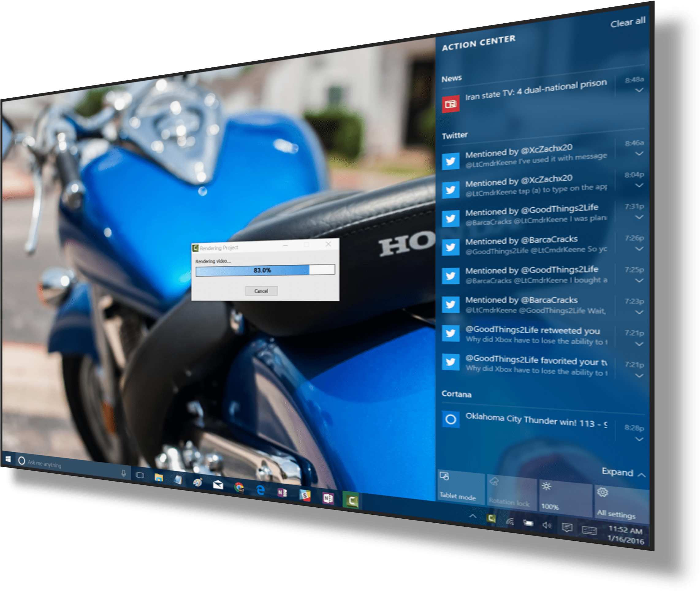The width and height of the screenshot is (700, 591).
Task: Expand the 8:04p Twitter mention chevron
Action: tap(639, 185)
